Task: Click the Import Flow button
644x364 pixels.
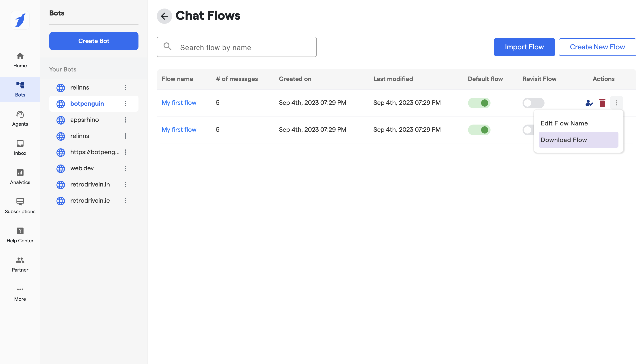Action: pos(524,47)
